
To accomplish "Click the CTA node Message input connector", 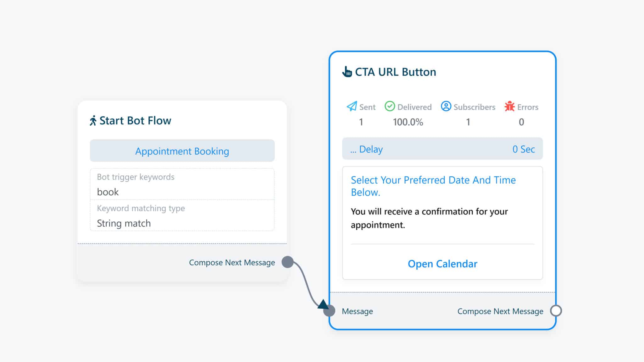I will point(329,311).
